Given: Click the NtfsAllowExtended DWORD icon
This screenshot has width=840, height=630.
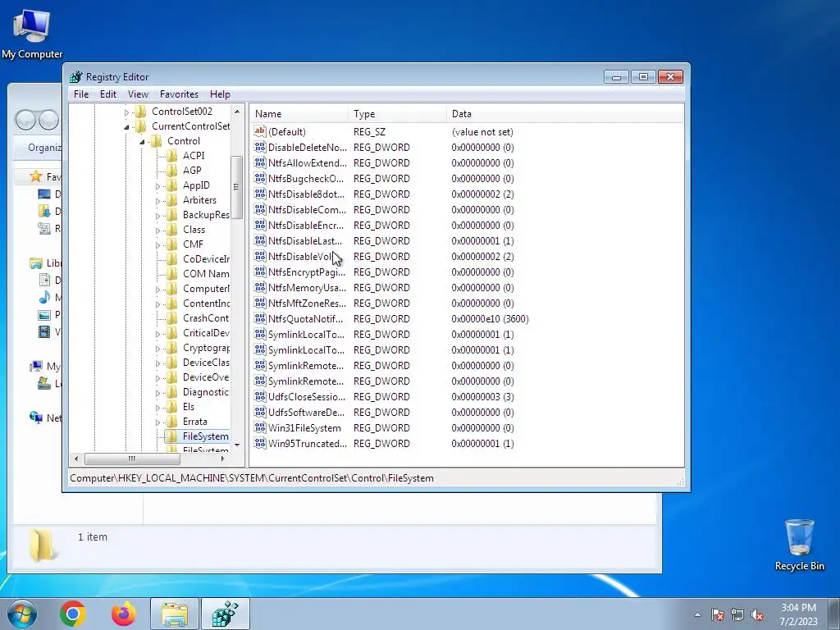Looking at the screenshot, I should pyautogui.click(x=260, y=162).
